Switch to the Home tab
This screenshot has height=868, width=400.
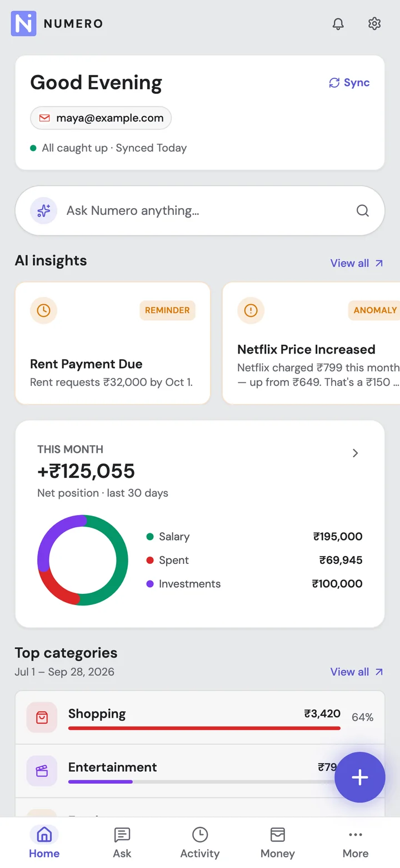click(x=44, y=842)
